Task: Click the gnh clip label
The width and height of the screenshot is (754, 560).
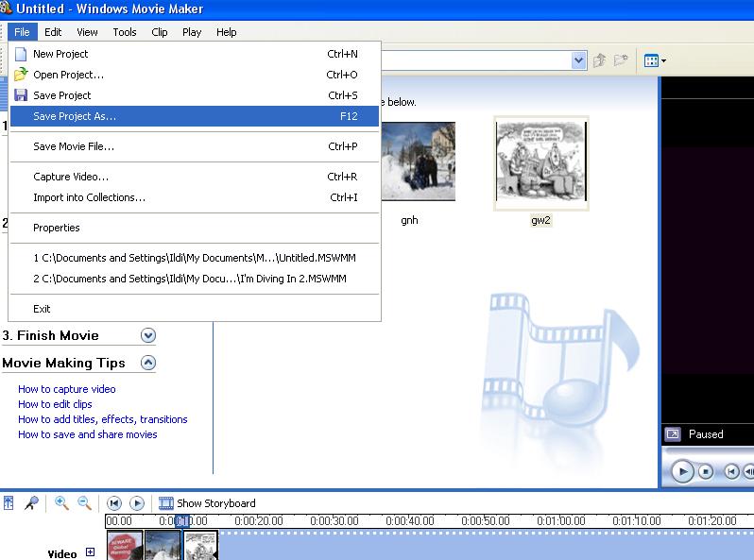Action: (x=409, y=220)
